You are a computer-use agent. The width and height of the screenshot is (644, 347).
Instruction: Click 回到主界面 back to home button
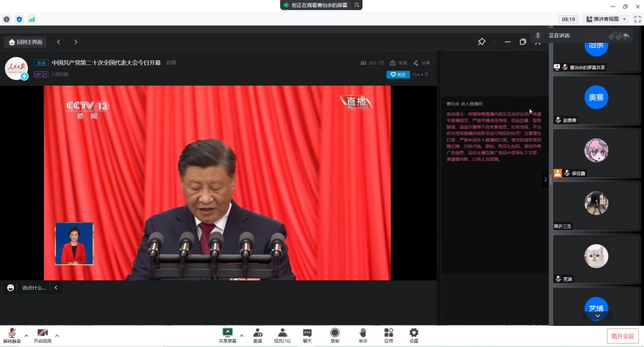26,42
